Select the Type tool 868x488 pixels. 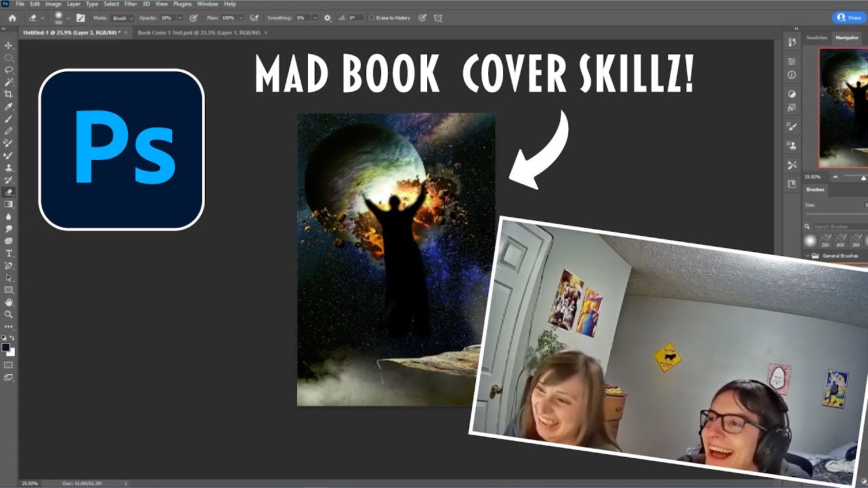[9, 253]
